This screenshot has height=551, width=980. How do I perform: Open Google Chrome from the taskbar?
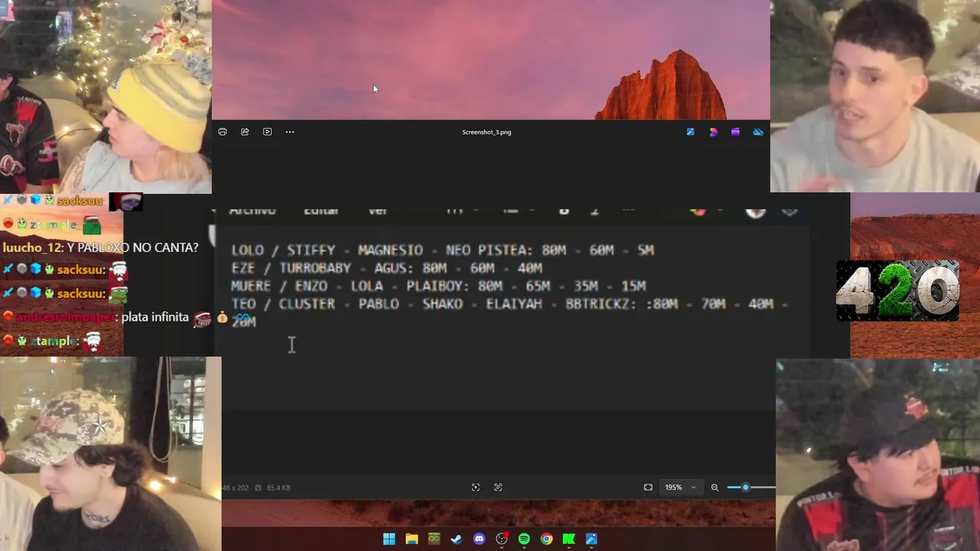546,539
